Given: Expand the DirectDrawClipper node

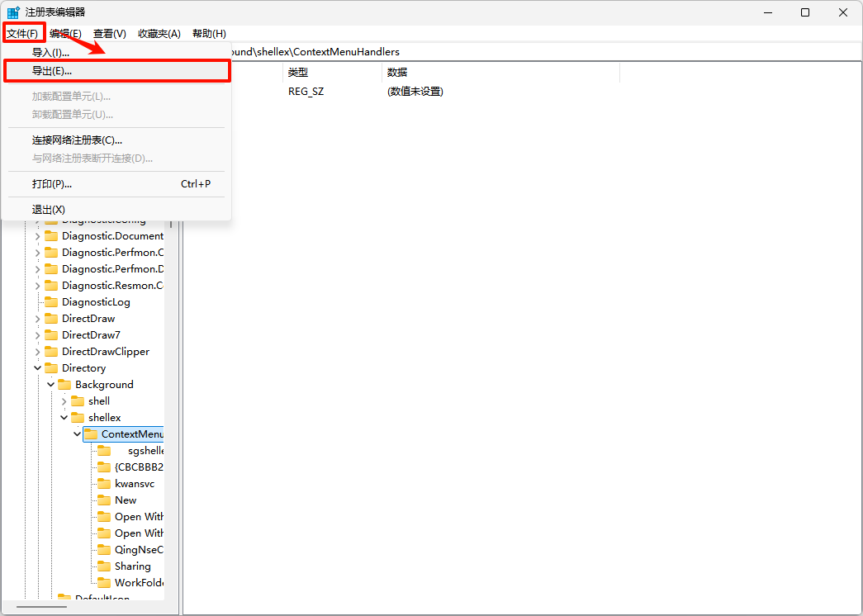Looking at the screenshot, I should 37,352.
